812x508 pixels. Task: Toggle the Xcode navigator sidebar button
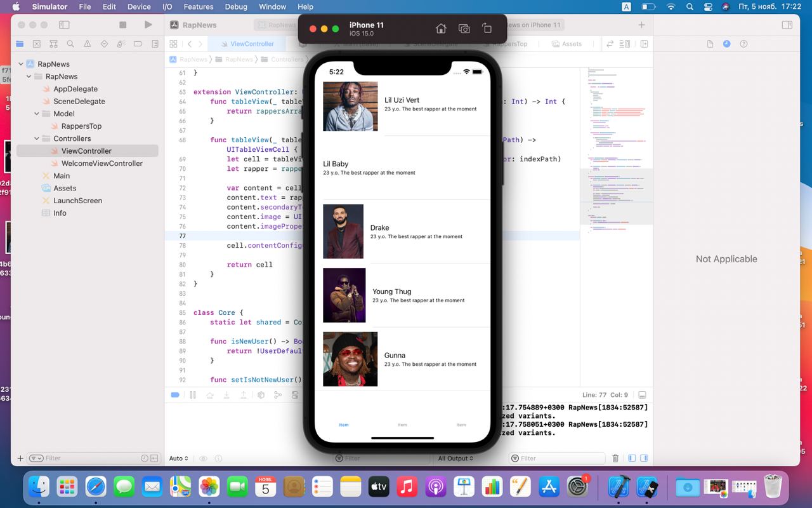[64, 25]
